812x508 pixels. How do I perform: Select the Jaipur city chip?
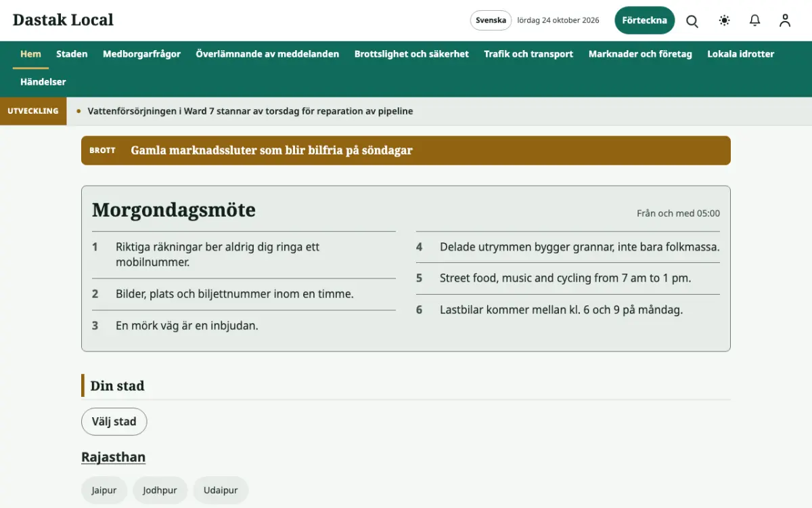click(104, 490)
